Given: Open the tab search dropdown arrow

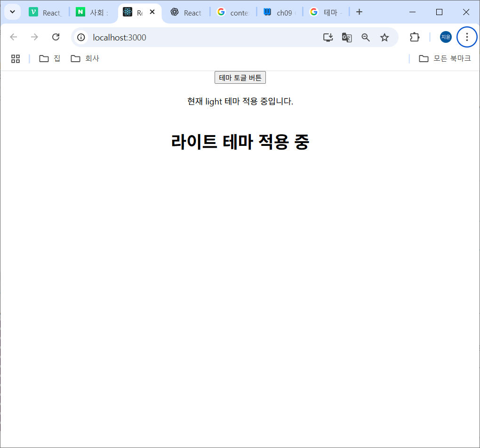Looking at the screenshot, I should pyautogui.click(x=13, y=12).
